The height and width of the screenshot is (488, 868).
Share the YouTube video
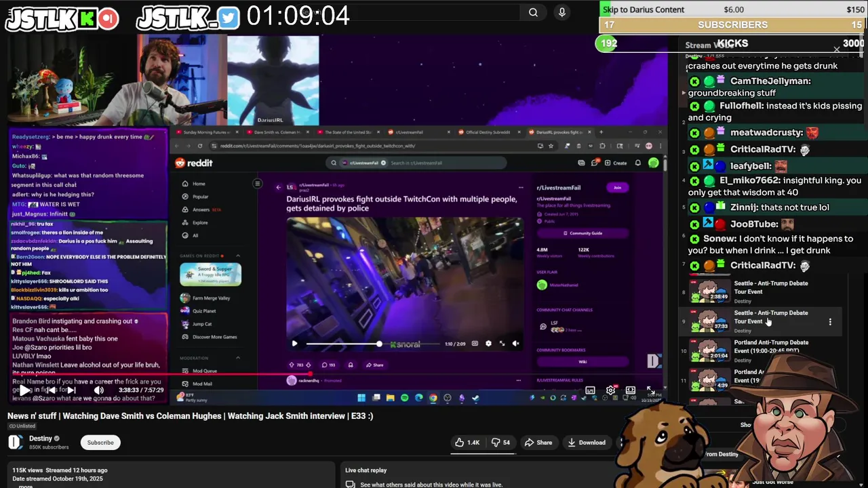click(x=538, y=443)
